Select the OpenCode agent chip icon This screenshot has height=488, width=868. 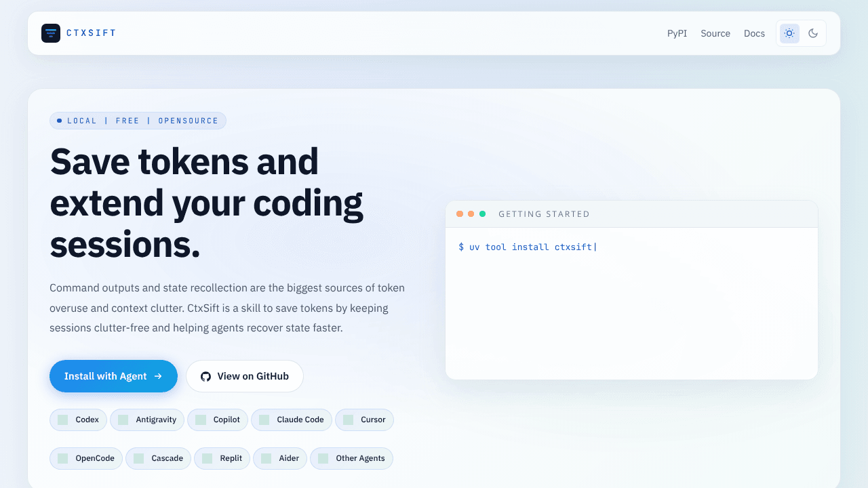(63, 458)
